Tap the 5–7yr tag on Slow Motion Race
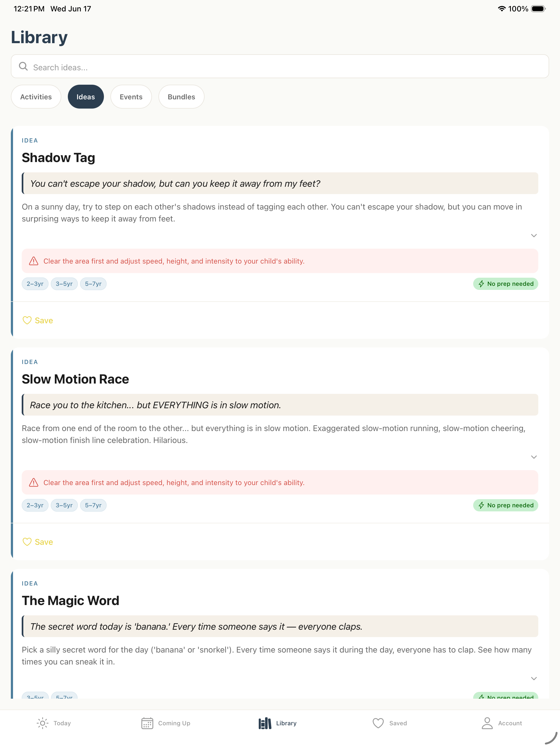Viewport: 560px width, 747px height. pos(93,505)
